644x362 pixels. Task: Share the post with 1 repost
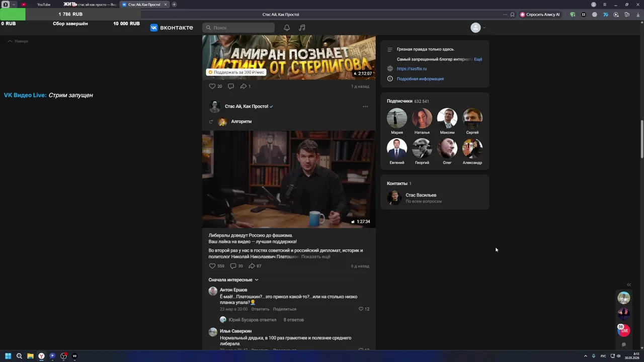click(246, 86)
